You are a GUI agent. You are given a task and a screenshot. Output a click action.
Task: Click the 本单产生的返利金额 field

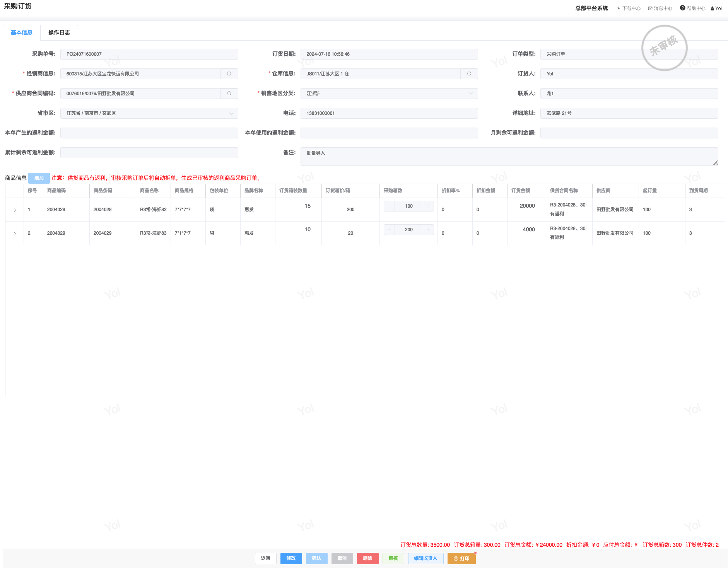(149, 133)
